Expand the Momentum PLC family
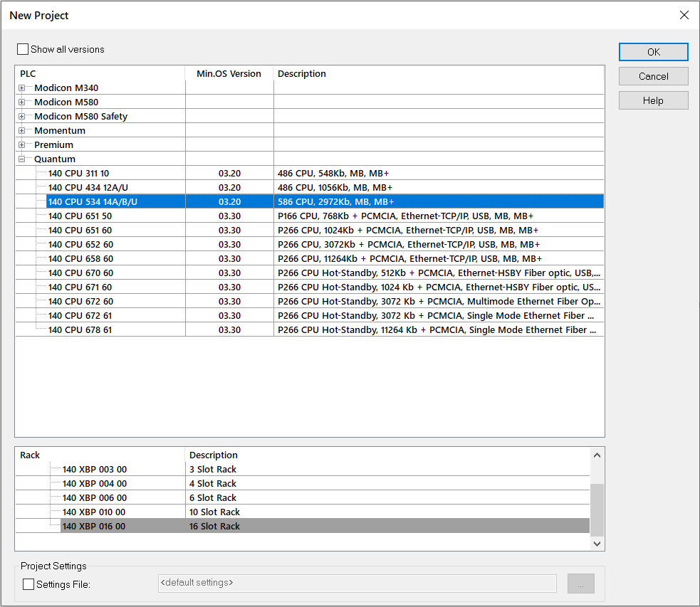 21,131
